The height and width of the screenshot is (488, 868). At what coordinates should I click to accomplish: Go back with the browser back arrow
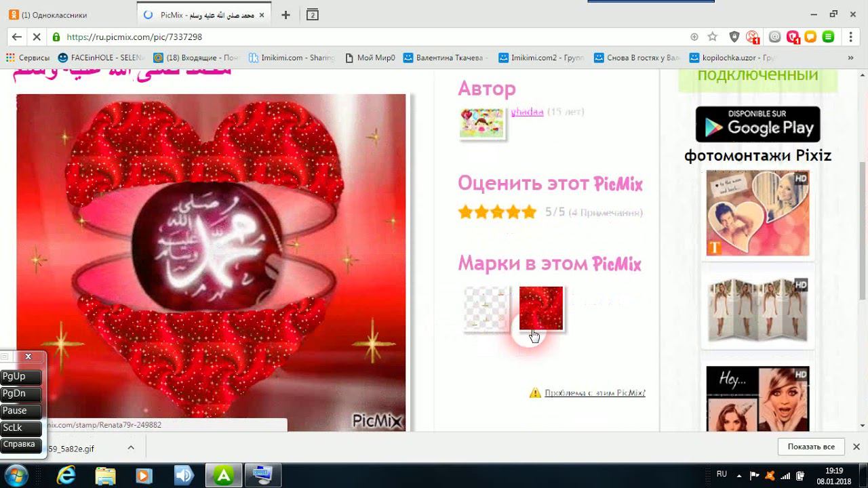pyautogui.click(x=16, y=37)
